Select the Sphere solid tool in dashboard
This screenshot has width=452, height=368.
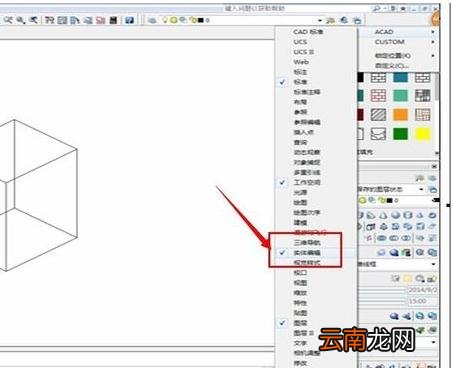point(395,216)
